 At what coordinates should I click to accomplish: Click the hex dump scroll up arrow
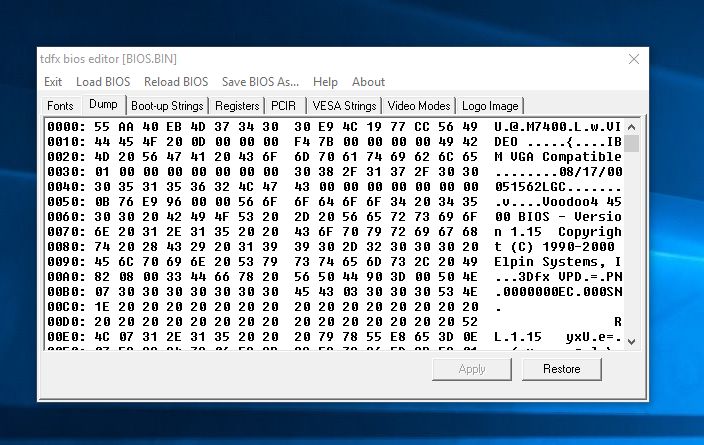(631, 127)
